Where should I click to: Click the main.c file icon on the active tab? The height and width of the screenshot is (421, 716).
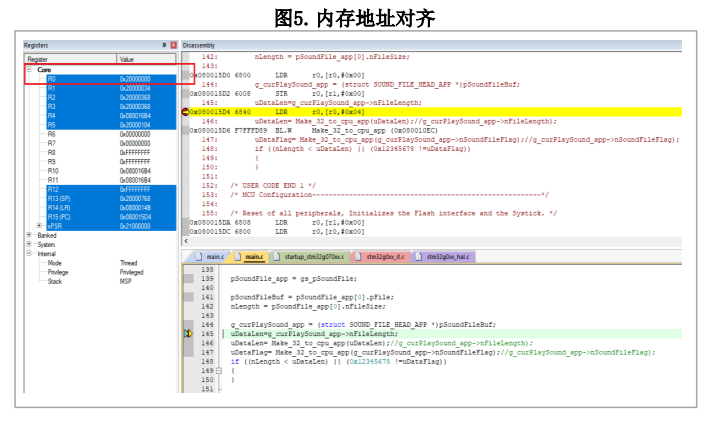[237, 257]
